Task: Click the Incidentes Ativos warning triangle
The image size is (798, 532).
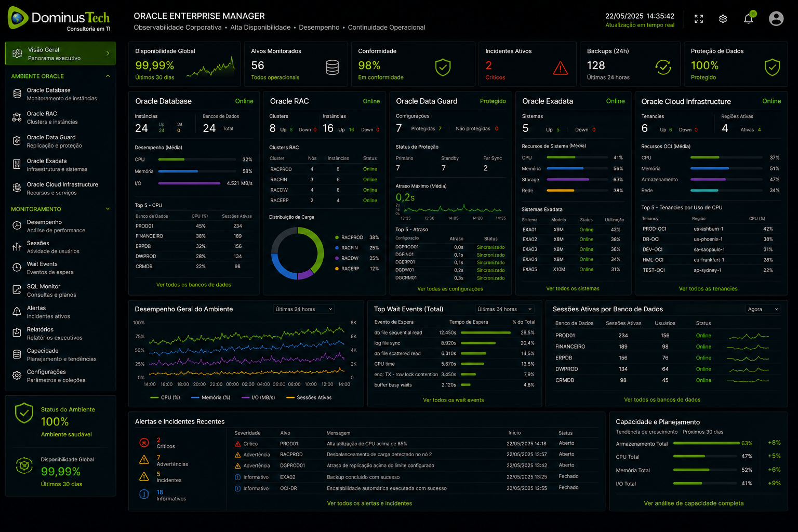Action: [x=560, y=68]
